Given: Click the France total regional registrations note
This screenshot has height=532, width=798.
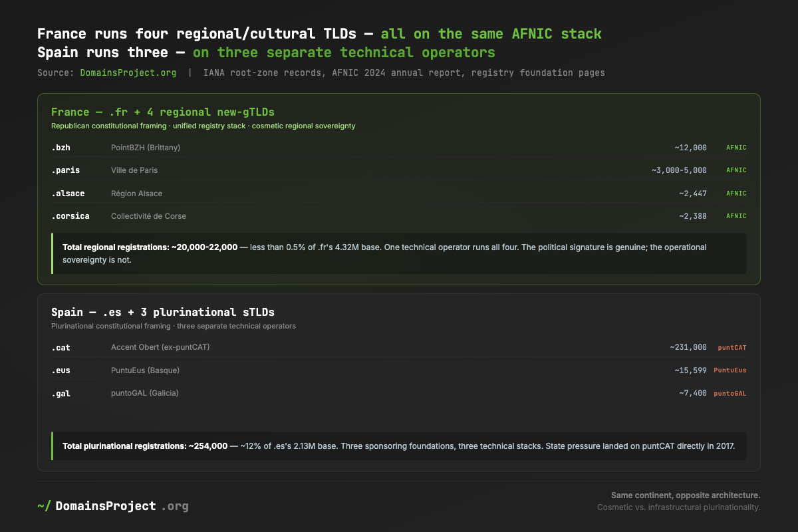Looking at the screenshot, I should [x=399, y=253].
